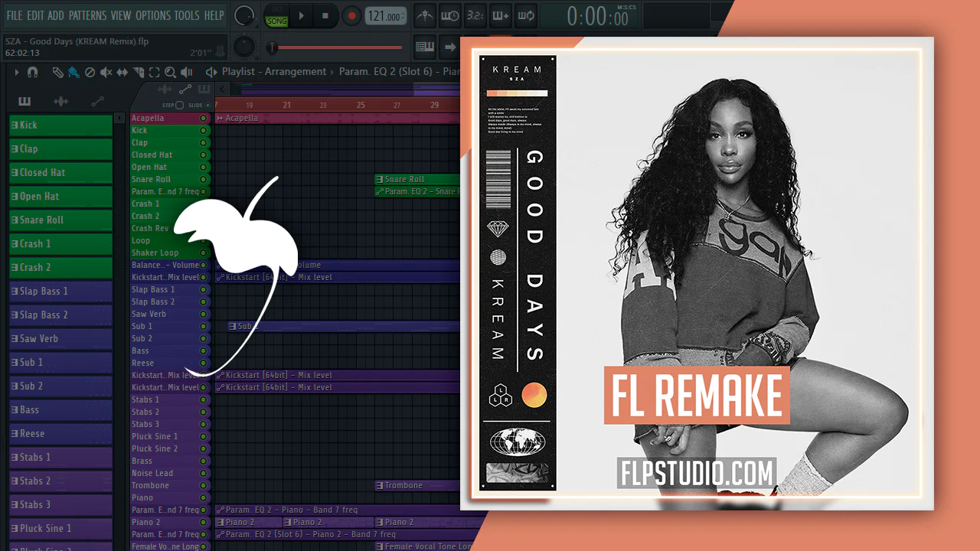Click the song position slider
980x551 pixels.
337,47
